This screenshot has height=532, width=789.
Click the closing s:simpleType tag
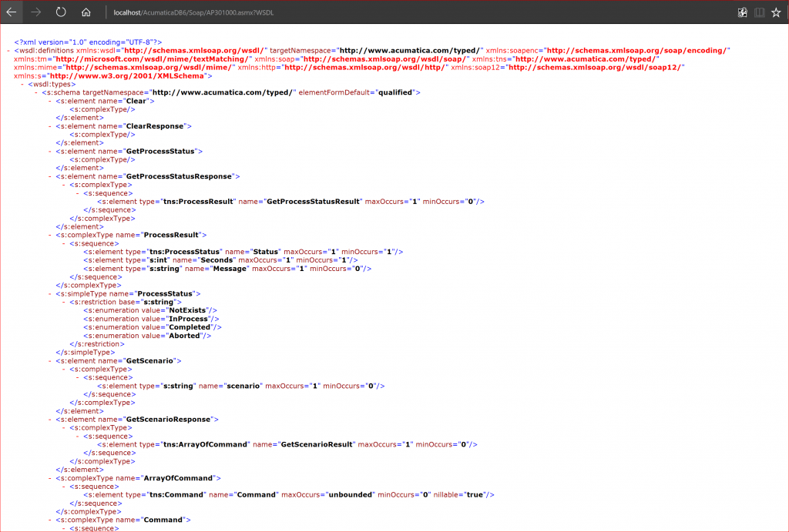tap(86, 353)
